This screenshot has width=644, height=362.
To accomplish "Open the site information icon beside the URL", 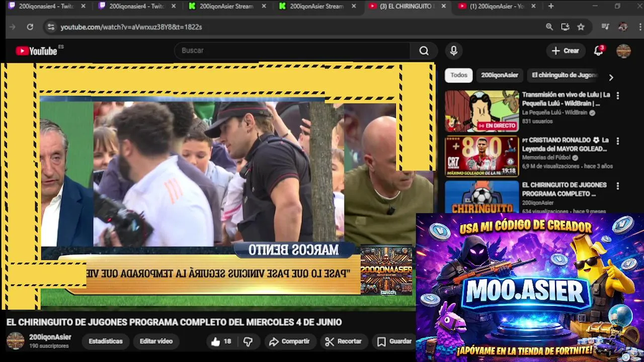I will point(50,27).
